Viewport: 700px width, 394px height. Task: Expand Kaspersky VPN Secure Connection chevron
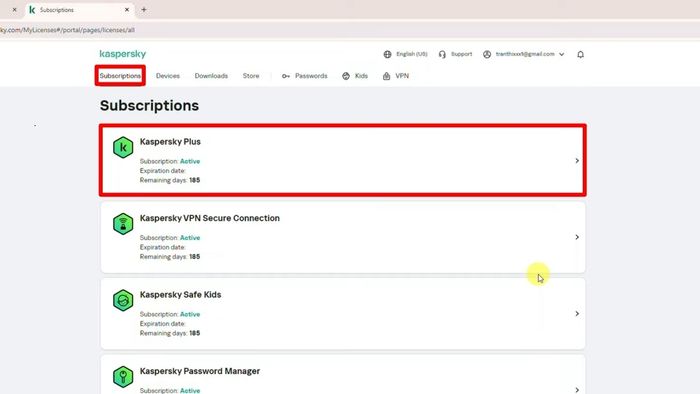[x=577, y=237]
